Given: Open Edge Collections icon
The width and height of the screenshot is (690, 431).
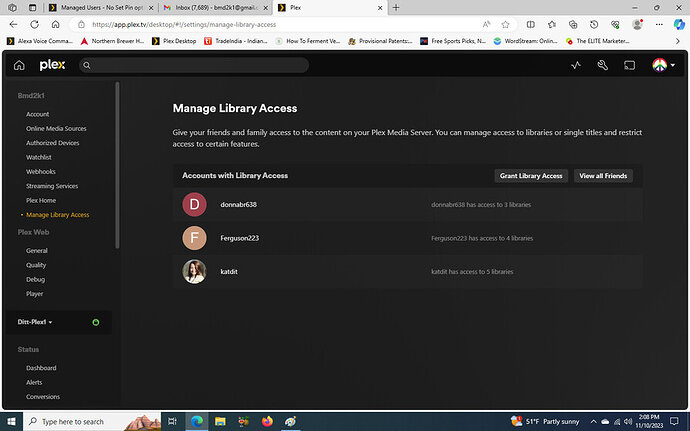Looking at the screenshot, I should point(573,25).
